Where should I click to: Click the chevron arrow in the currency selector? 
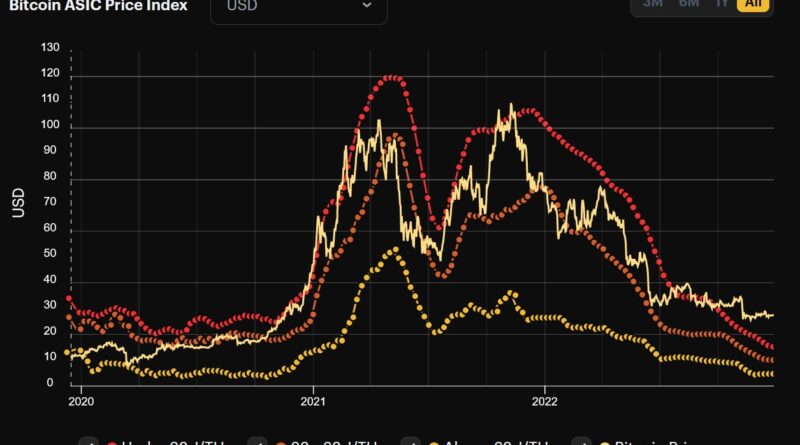point(367,6)
